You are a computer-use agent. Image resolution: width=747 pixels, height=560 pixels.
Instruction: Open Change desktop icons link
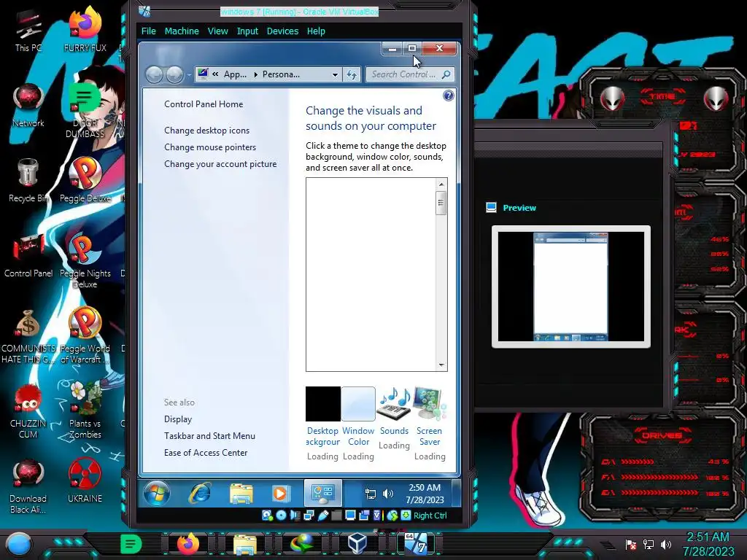(x=206, y=130)
